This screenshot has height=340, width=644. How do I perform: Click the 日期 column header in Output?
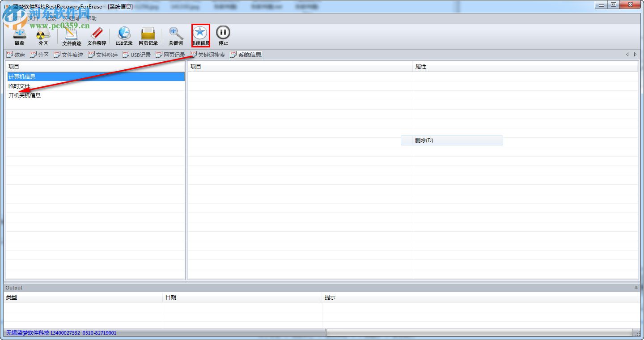(242, 297)
